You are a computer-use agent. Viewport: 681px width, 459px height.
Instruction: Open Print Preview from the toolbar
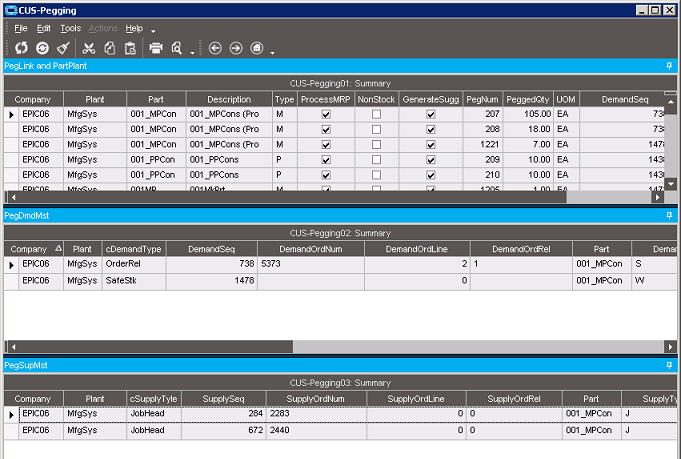pos(176,48)
